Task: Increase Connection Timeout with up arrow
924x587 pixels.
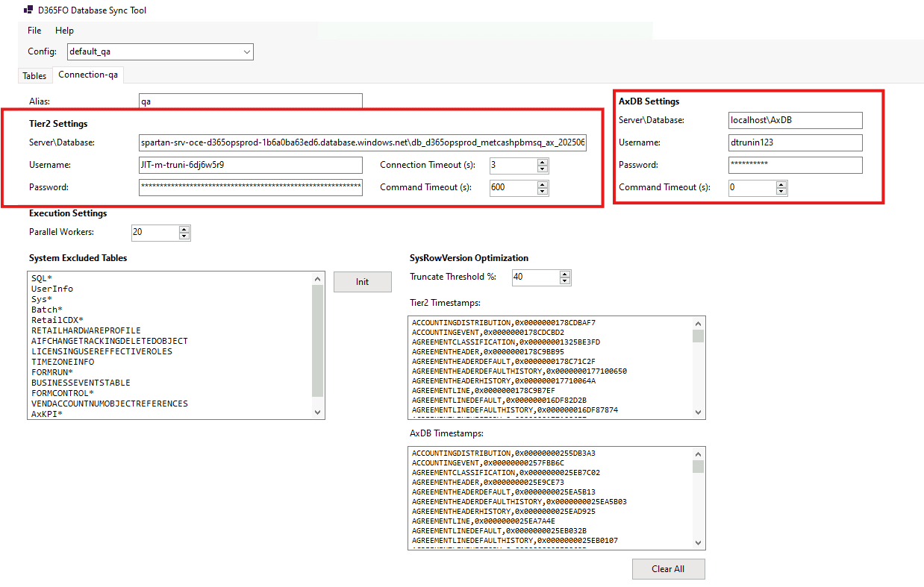Action: click(543, 162)
